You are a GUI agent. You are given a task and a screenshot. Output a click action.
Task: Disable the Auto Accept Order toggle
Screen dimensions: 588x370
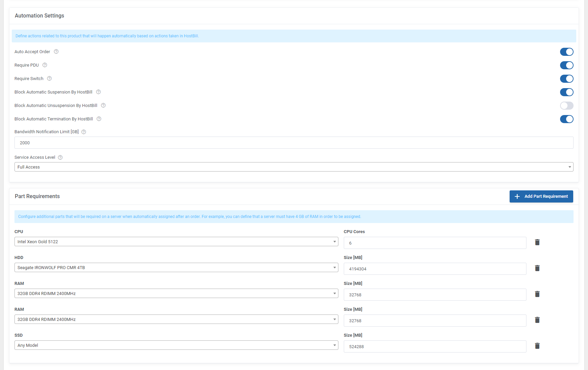567,52
